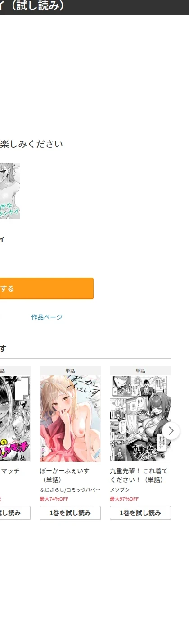Click the small cover thumbnail below 楽しみください
The width and height of the screenshot is (189, 644).
(10, 191)
